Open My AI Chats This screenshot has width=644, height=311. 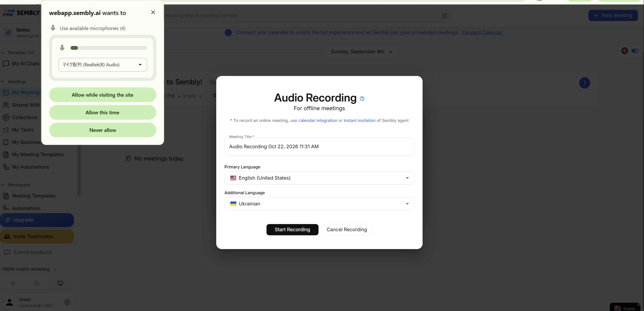coord(21,64)
